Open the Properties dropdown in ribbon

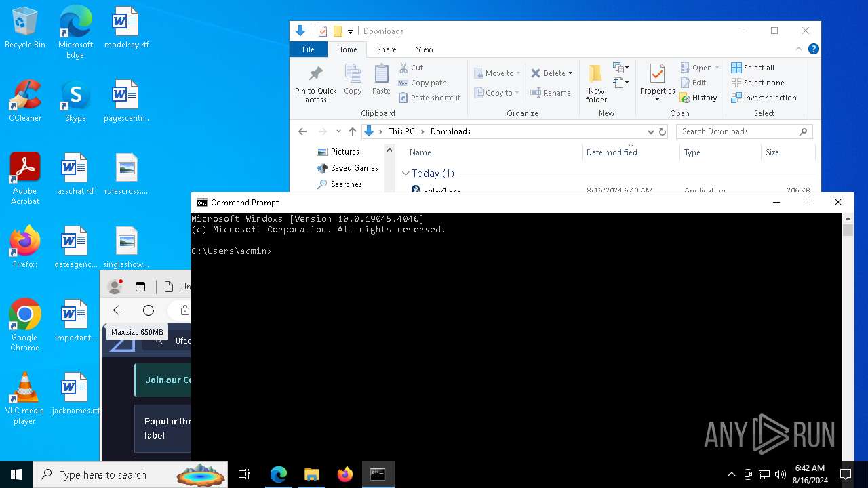657,100
